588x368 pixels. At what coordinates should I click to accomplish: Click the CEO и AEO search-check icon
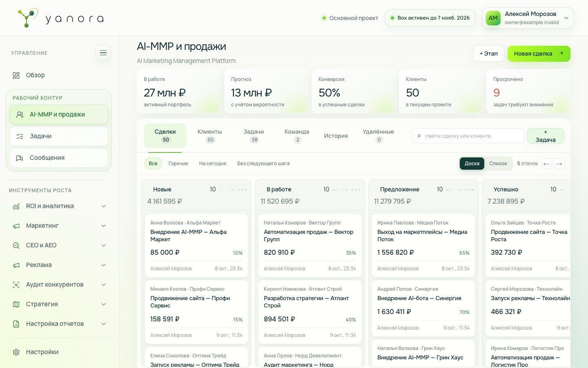point(16,245)
